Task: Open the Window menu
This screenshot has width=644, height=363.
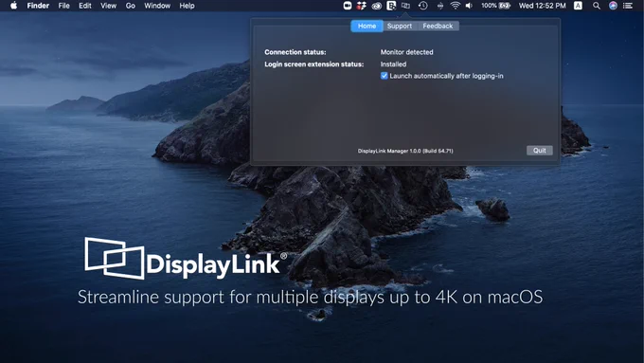Action: [157, 6]
